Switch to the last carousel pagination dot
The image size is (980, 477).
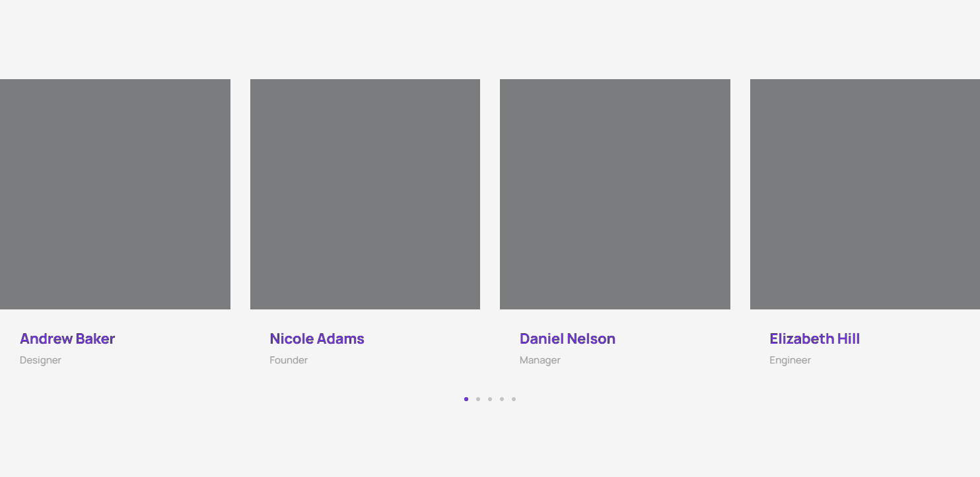click(x=514, y=399)
